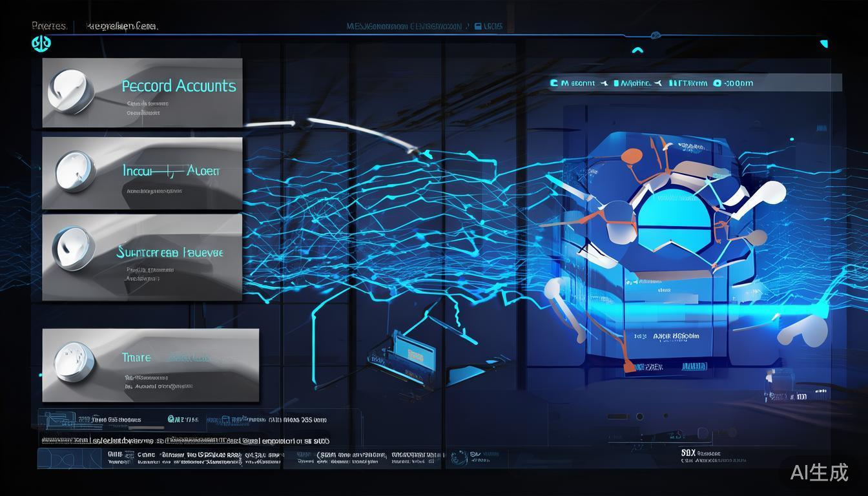The image size is (868, 496).
Task: Toggle the round -000m indicator in status strip
Action: click(x=717, y=83)
